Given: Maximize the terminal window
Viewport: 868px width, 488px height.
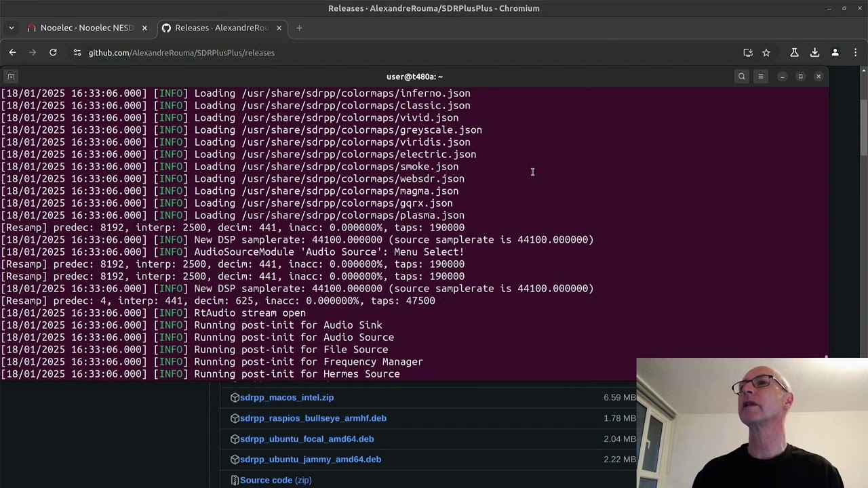Looking at the screenshot, I should pyautogui.click(x=800, y=77).
